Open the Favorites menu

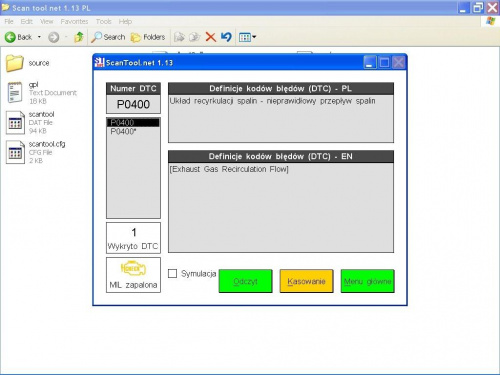[74, 22]
